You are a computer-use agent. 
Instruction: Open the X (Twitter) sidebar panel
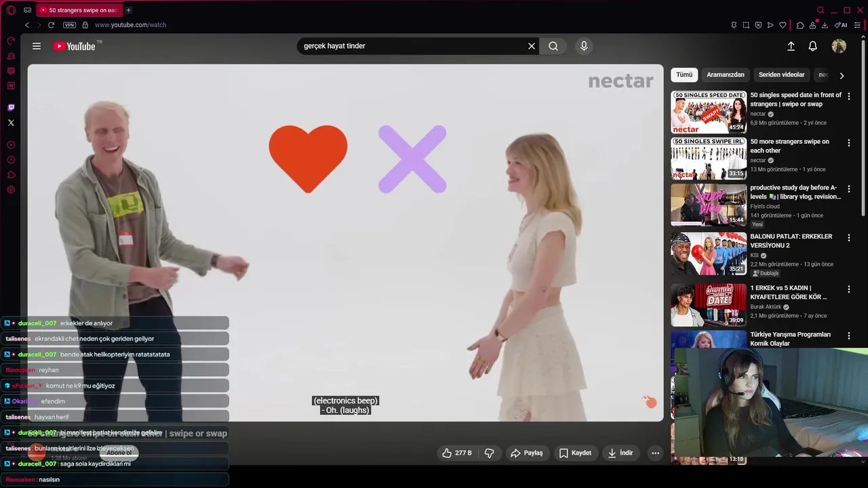(x=11, y=123)
